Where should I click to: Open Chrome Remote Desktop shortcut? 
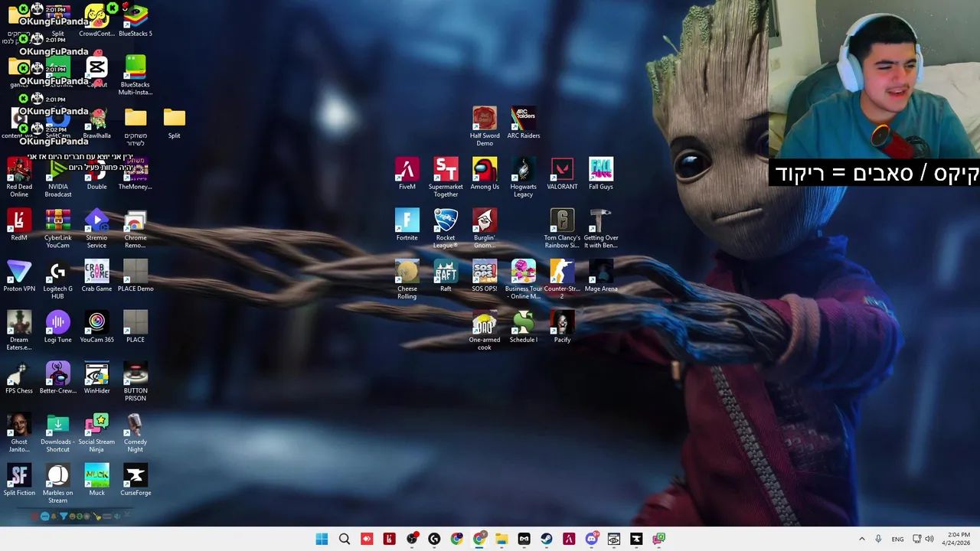coord(136,229)
